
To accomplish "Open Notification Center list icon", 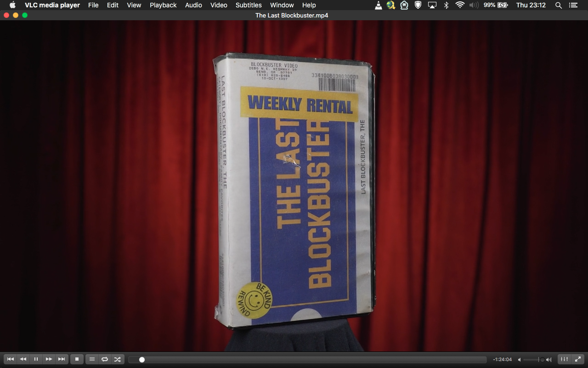I will pyautogui.click(x=573, y=5).
